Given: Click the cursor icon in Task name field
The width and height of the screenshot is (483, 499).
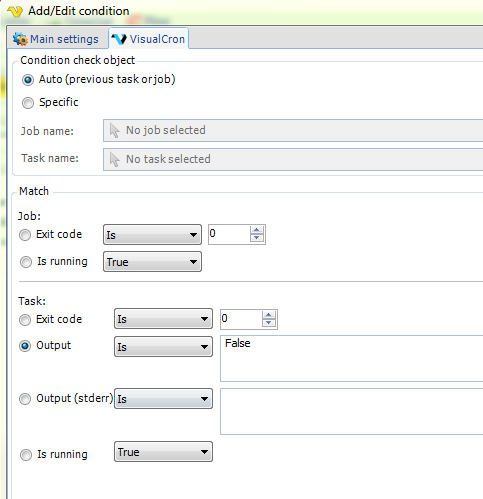Looking at the screenshot, I should click(114, 159).
